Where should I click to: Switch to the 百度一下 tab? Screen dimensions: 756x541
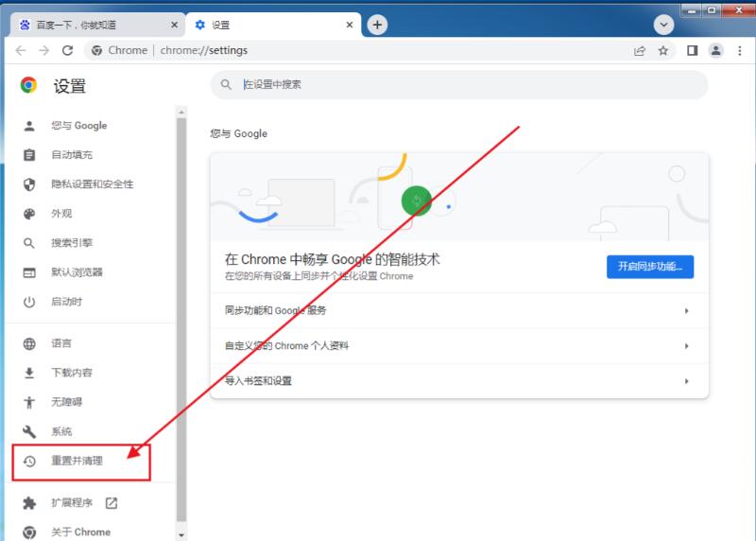tap(96, 26)
